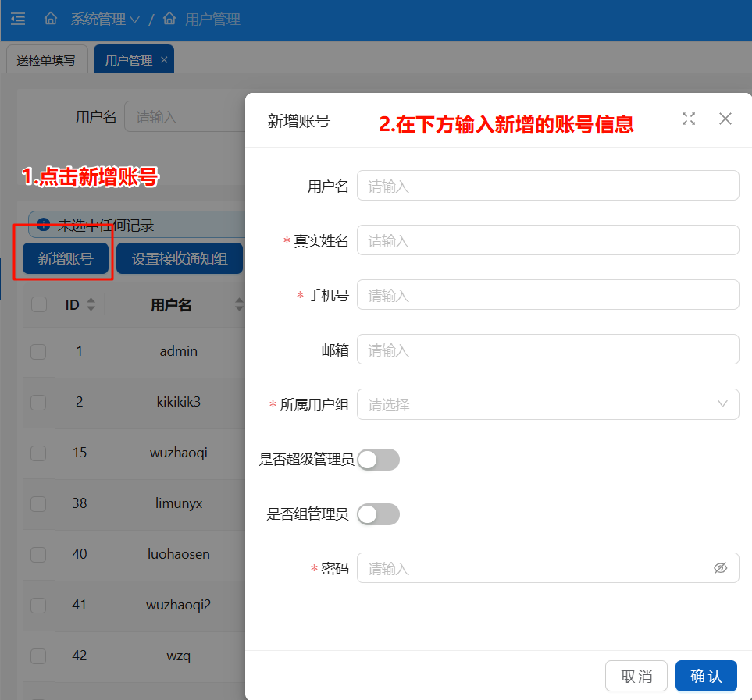
Task: Click the 真实姓名 input field
Action: pyautogui.click(x=547, y=240)
